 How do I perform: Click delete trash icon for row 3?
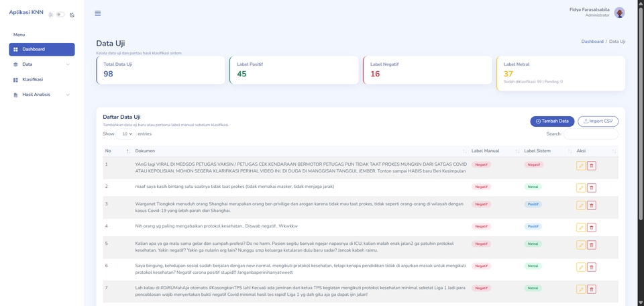click(x=591, y=205)
